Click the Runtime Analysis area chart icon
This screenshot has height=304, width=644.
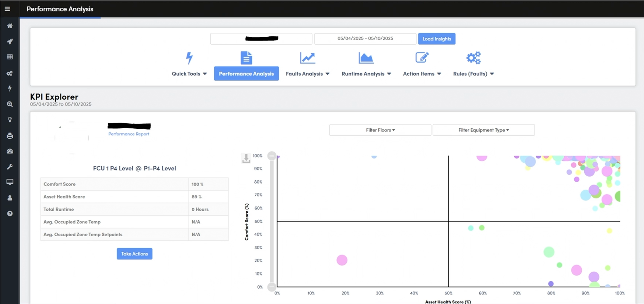point(366,58)
